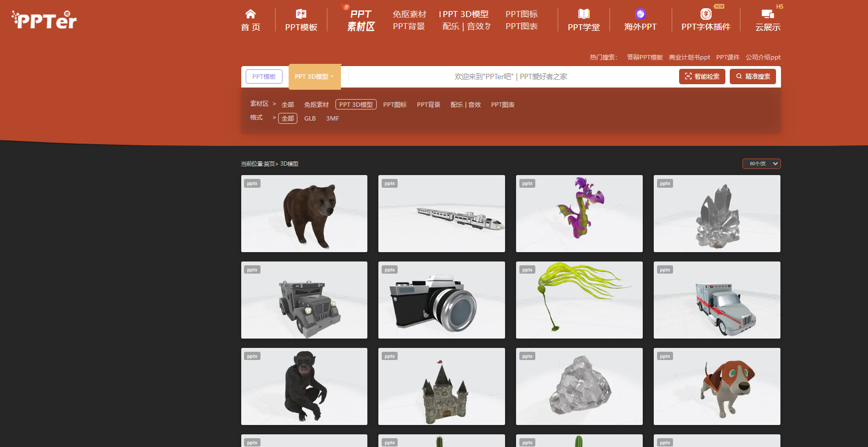
Task: Click pptx badge on ambulance card
Action: pyautogui.click(x=665, y=270)
